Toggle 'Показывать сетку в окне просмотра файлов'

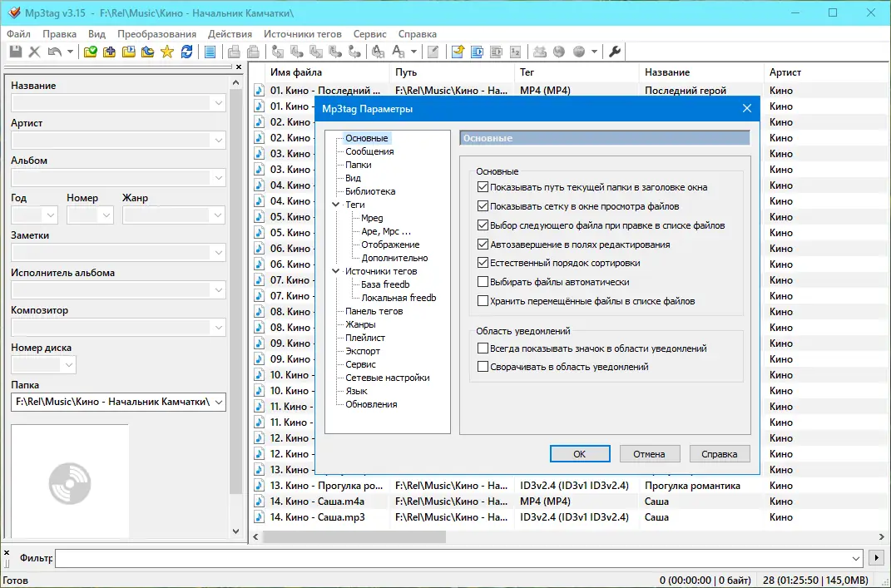483,206
